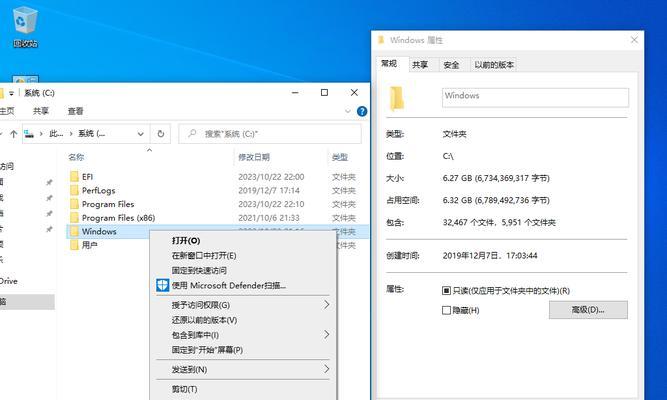Select the Program Files (x86) row name
Screen dimensions: 667x400
[x=118, y=217]
